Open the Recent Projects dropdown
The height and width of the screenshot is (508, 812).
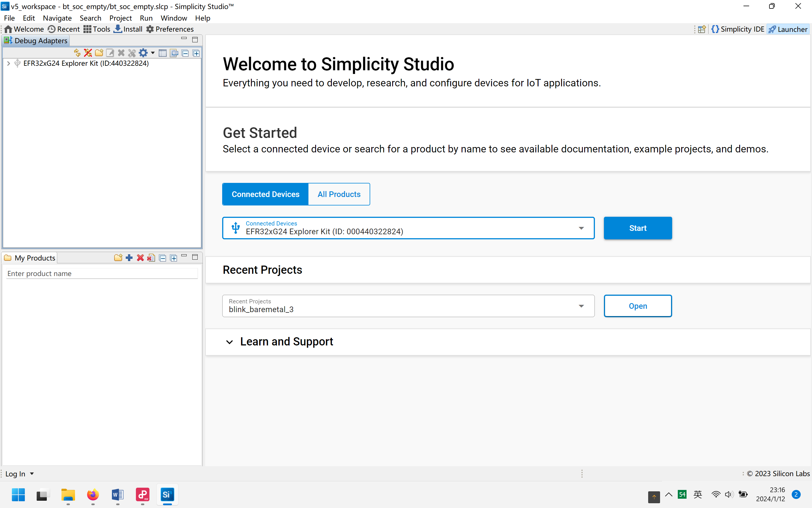coord(408,306)
